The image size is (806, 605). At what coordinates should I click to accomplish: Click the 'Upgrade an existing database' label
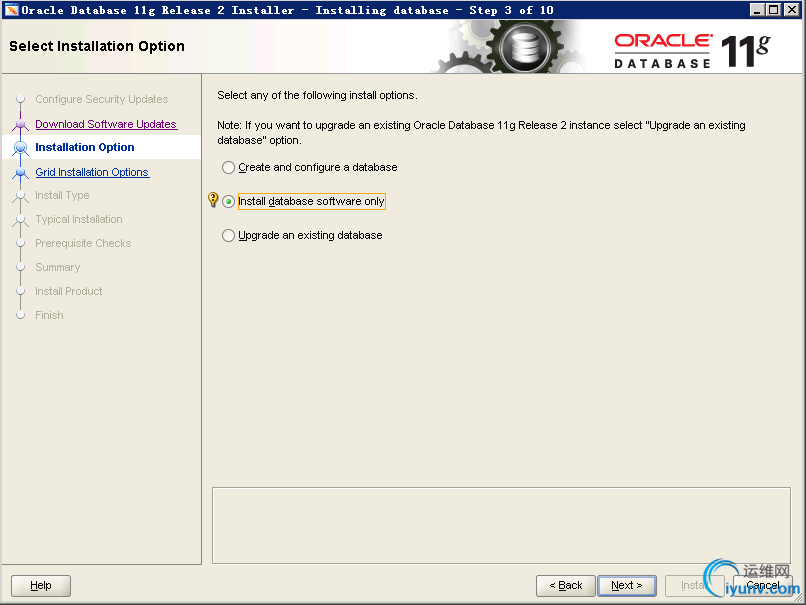point(310,235)
